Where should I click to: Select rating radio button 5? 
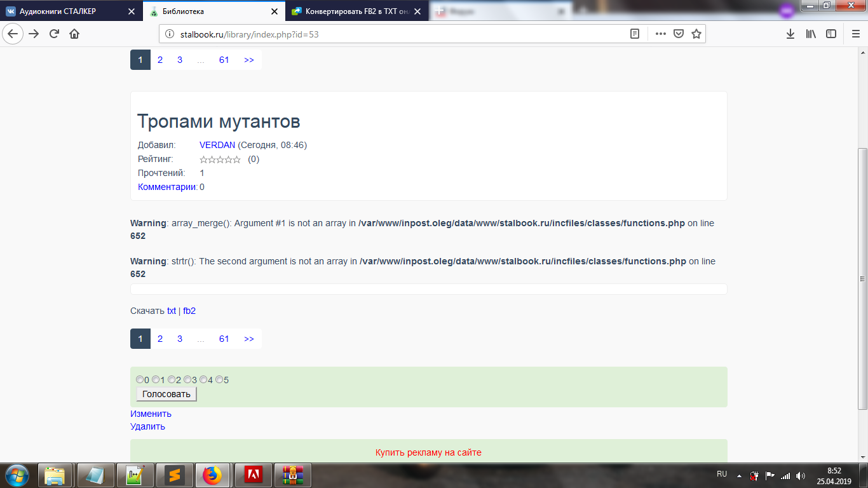[x=219, y=380]
